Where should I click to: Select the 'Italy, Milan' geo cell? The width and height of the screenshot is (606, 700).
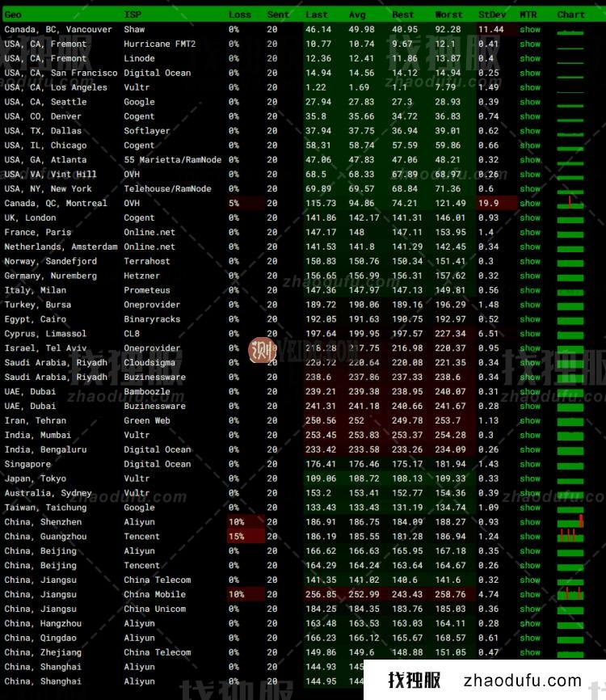click(x=36, y=290)
